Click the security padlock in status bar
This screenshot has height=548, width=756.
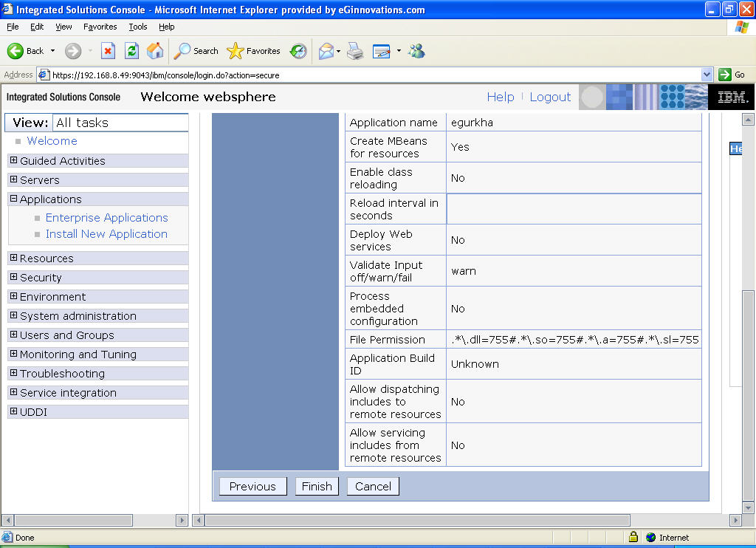coord(633,536)
